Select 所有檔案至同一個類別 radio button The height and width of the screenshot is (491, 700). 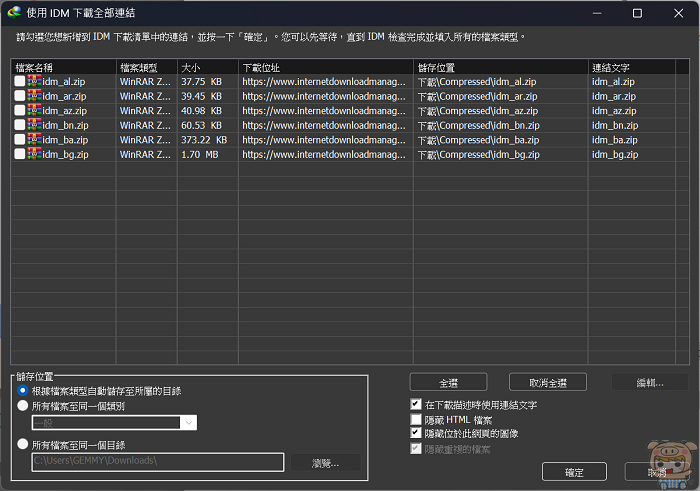pyautogui.click(x=23, y=406)
